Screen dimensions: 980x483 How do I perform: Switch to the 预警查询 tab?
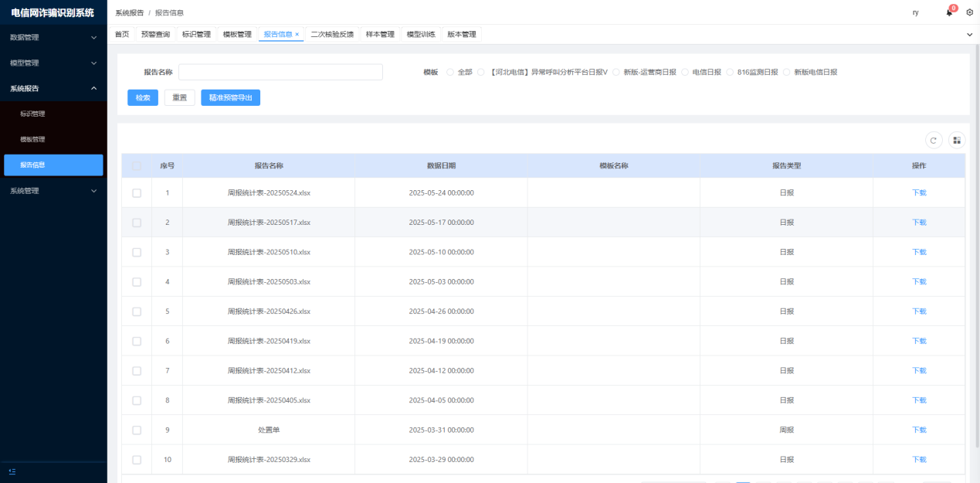(155, 35)
